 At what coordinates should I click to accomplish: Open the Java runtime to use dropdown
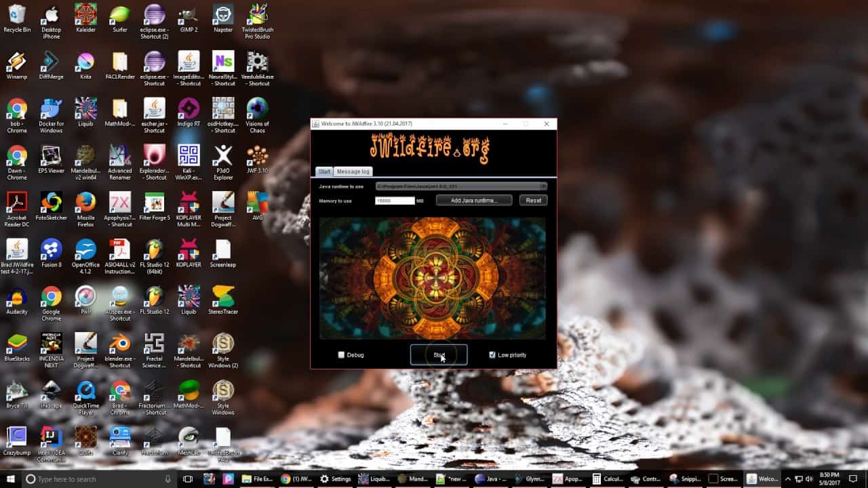pyautogui.click(x=461, y=186)
